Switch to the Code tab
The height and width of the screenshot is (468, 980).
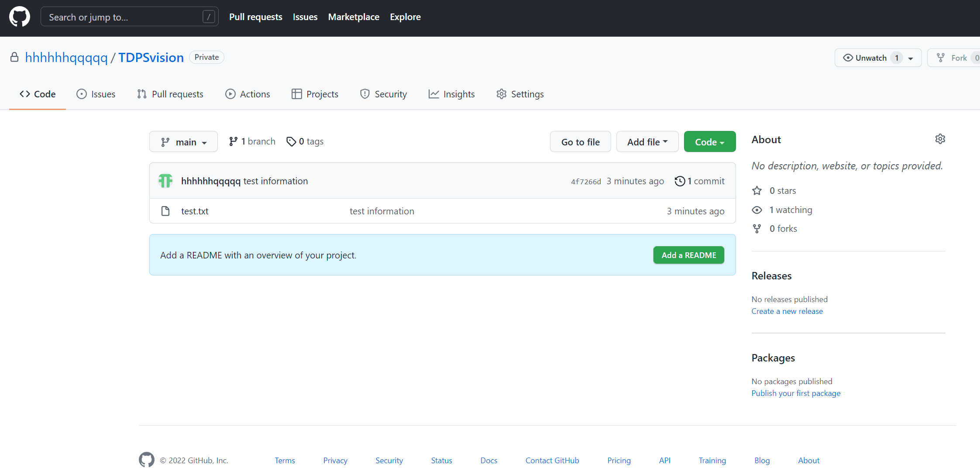point(38,94)
